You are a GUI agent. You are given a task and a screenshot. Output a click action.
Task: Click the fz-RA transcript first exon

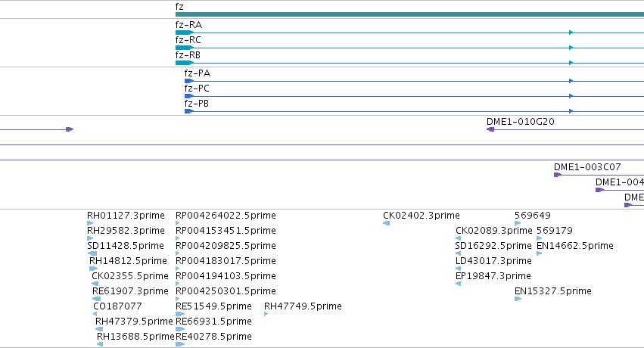(185, 33)
